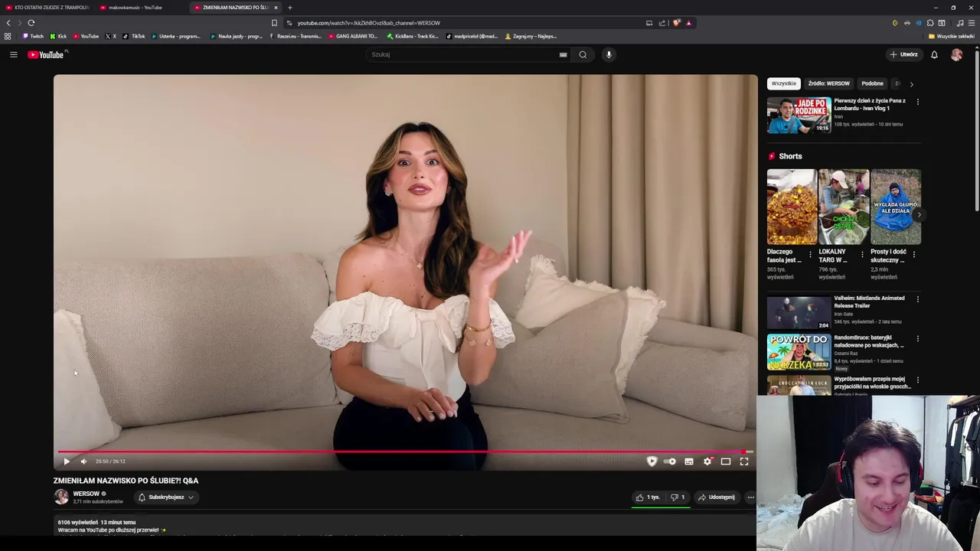Viewport: 980px width, 551px height.
Task: Open the Kick bookmark
Action: click(58, 36)
